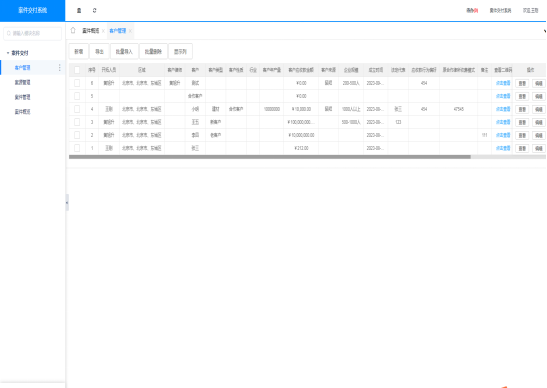Click the 编辑 button in row 5
The width and height of the screenshot is (547, 388).
[538, 96]
